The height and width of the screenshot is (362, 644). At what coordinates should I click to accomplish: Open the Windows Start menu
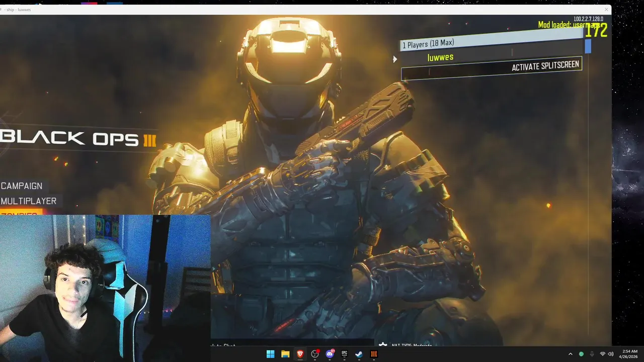click(x=270, y=354)
